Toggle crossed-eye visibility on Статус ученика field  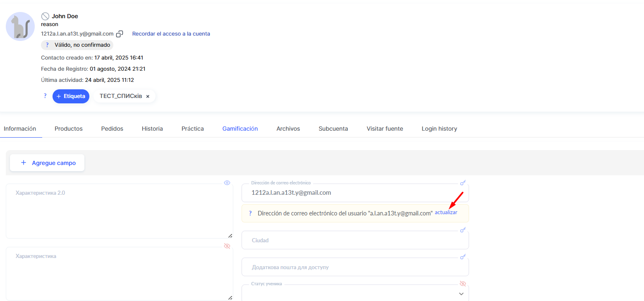pos(463,284)
